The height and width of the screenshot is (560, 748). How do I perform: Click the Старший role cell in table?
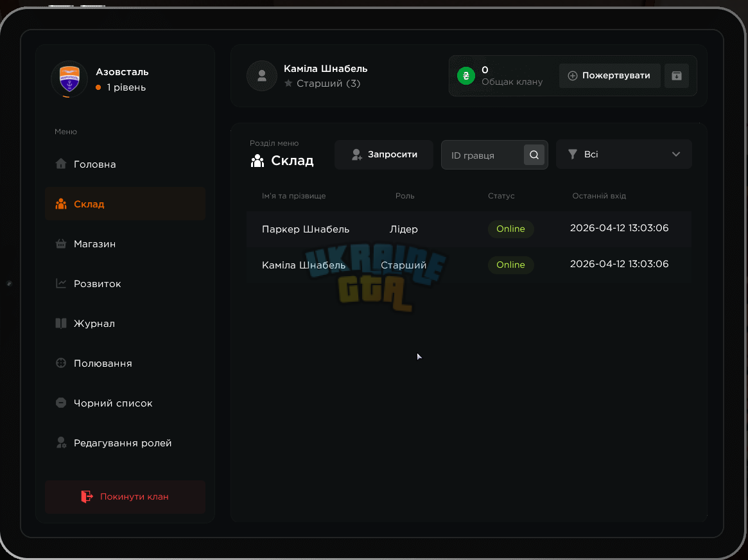pyautogui.click(x=404, y=265)
